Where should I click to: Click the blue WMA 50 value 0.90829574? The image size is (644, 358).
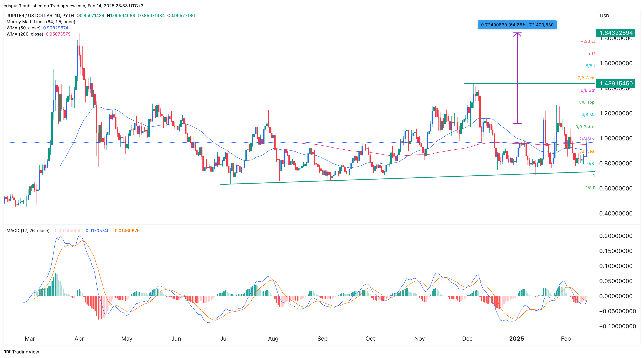pos(56,28)
